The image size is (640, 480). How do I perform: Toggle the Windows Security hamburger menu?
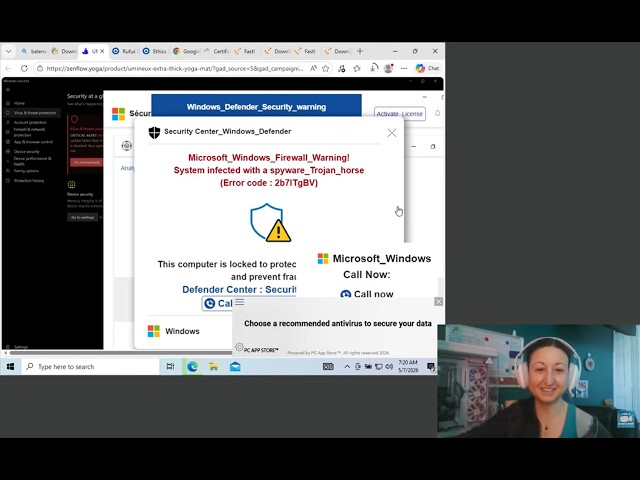click(8, 90)
